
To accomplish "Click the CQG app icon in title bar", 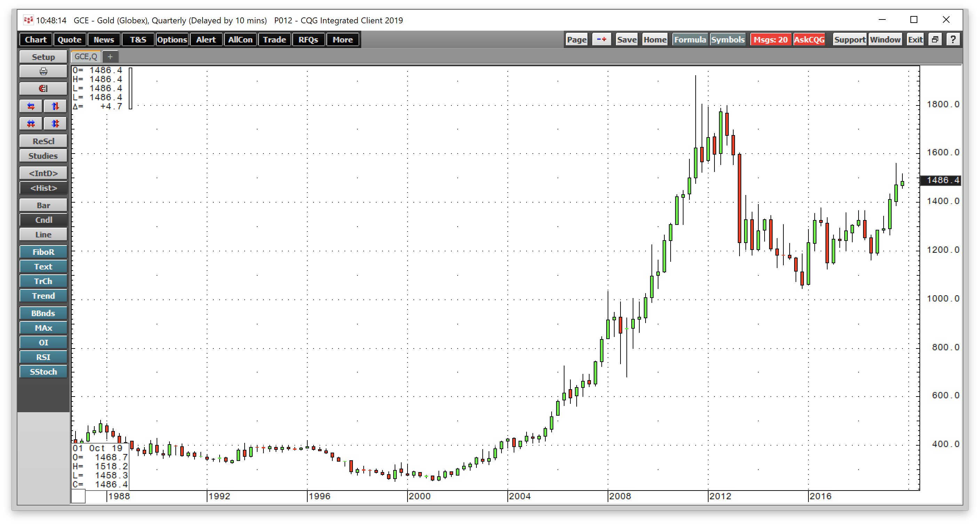I will [x=28, y=20].
